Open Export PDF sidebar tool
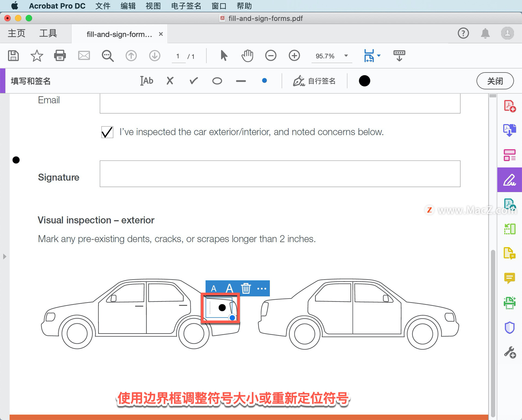 pyautogui.click(x=510, y=130)
